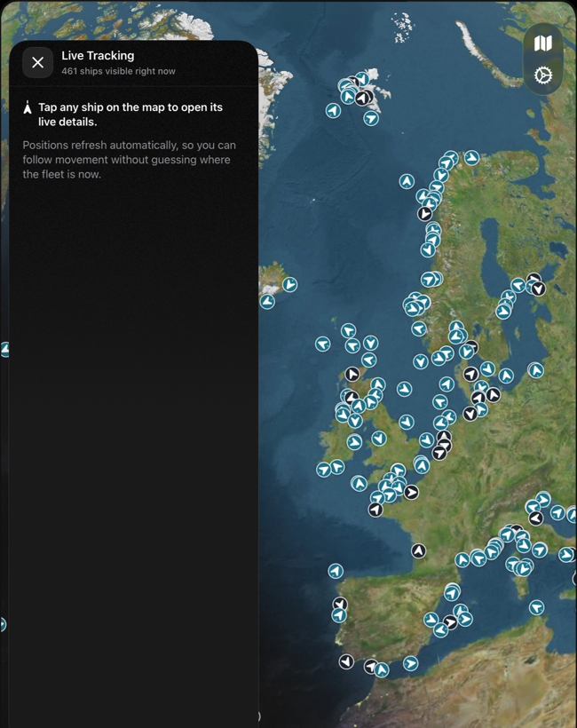Image resolution: width=577 pixels, height=728 pixels.
Task: Open the ship east of Gibraltar strait
Action: [x=410, y=663]
